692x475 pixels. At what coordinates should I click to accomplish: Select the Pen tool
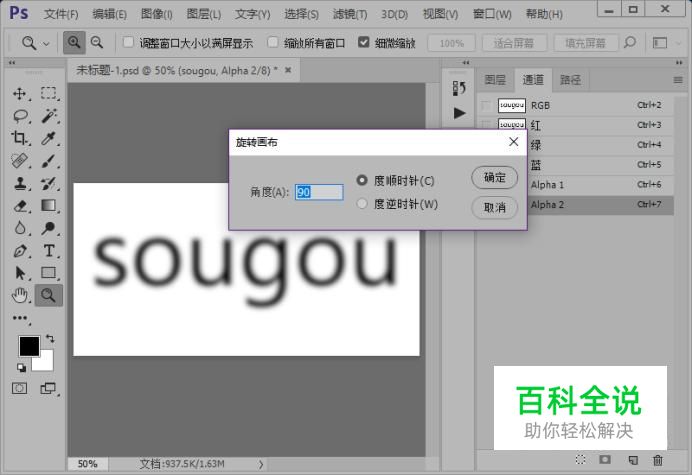(19, 251)
